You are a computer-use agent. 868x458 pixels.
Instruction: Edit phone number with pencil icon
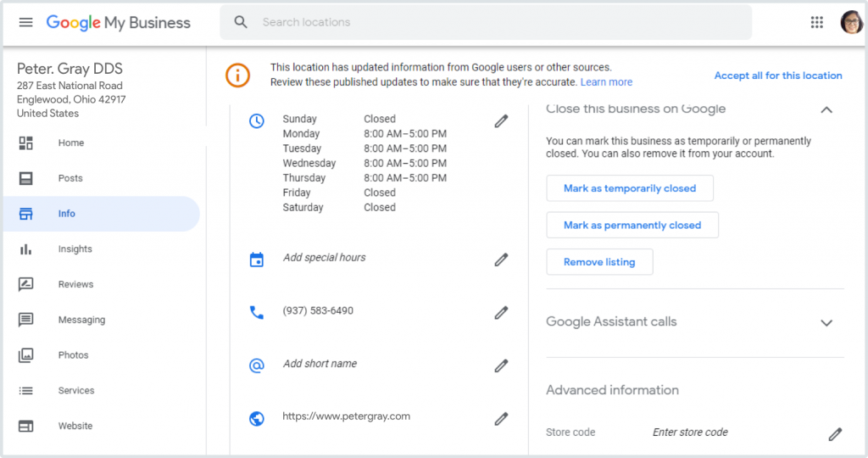pos(501,313)
